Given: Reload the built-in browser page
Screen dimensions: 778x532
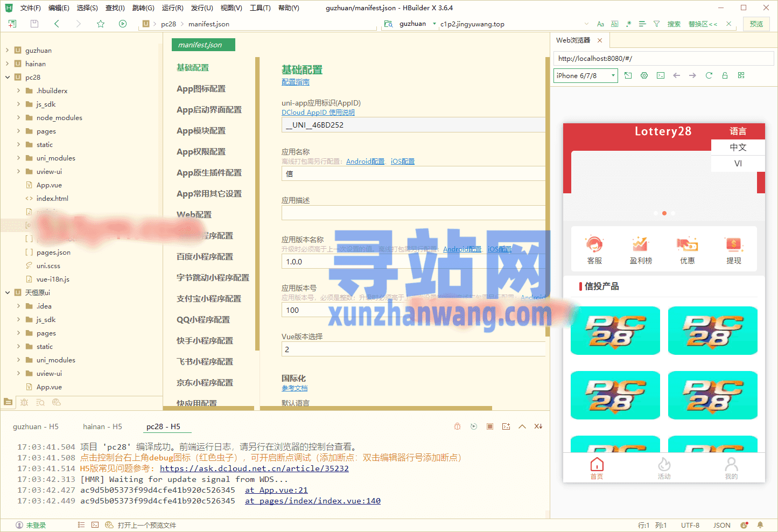Looking at the screenshot, I should tap(709, 75).
